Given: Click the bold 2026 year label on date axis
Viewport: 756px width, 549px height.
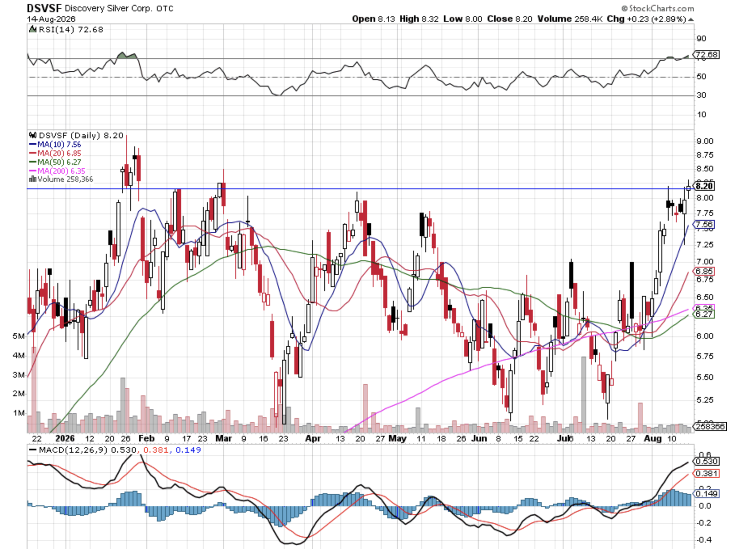Looking at the screenshot, I should (65, 439).
